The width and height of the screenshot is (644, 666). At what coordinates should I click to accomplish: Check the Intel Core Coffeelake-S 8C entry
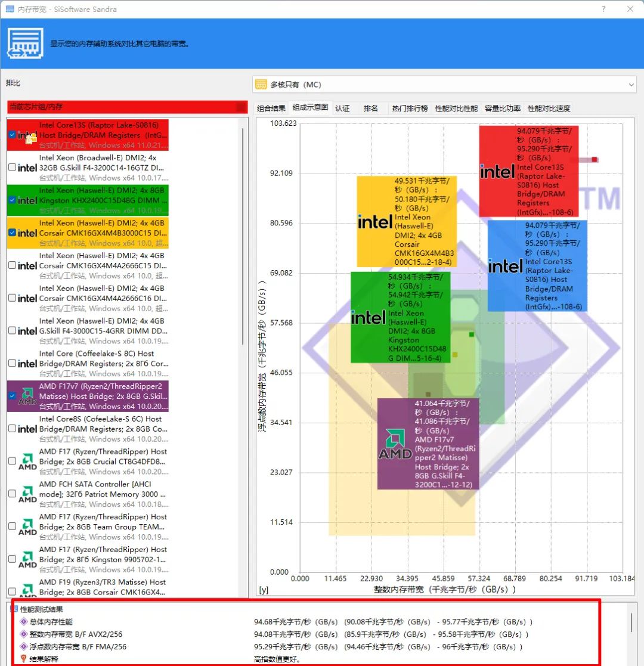click(x=13, y=363)
